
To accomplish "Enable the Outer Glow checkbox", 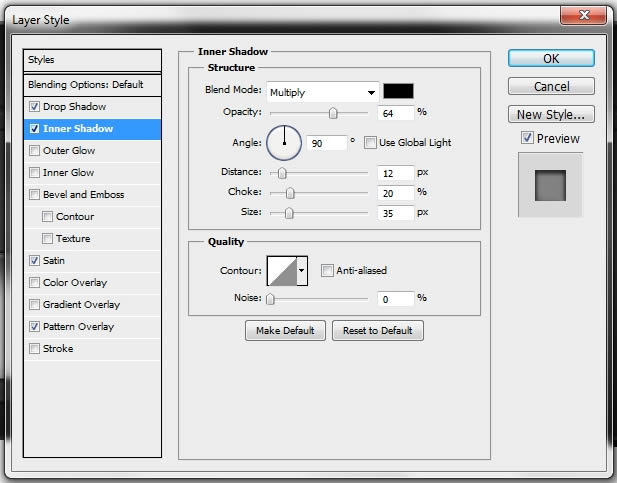I will coord(35,151).
